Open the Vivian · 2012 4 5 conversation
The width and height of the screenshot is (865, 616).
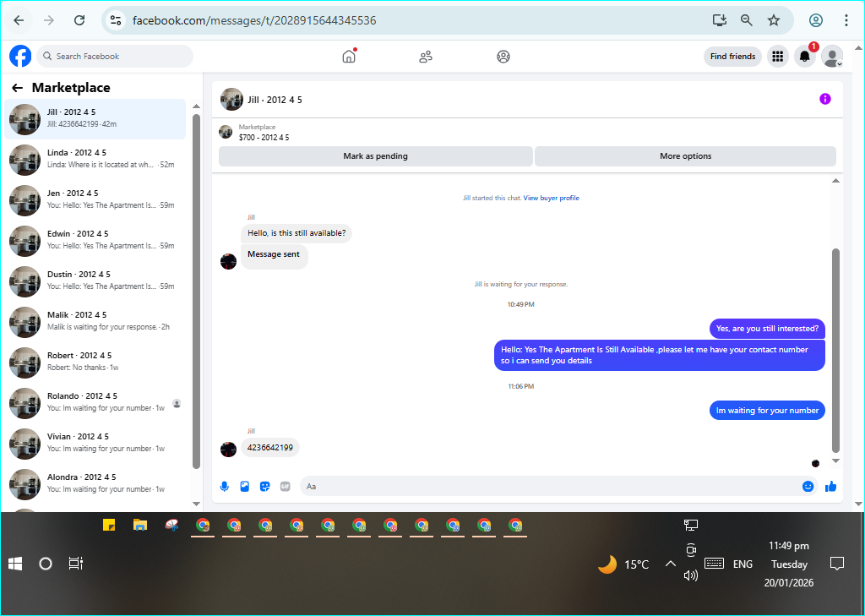click(95, 444)
